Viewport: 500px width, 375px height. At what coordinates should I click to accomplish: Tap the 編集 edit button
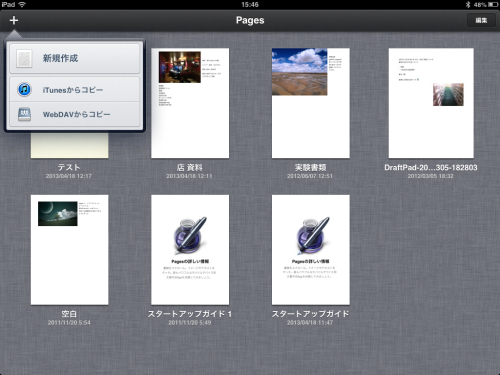(481, 20)
